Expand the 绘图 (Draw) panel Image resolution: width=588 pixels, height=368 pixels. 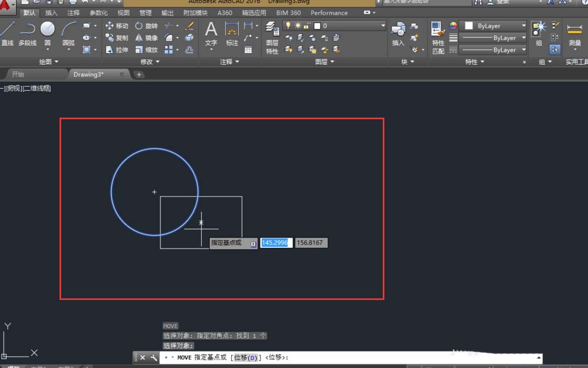[49, 62]
